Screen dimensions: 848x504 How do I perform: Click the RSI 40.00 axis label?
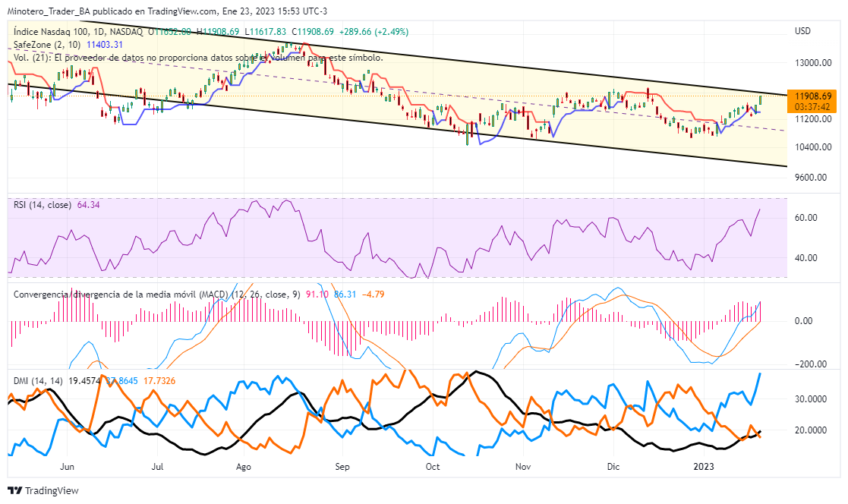(805, 258)
